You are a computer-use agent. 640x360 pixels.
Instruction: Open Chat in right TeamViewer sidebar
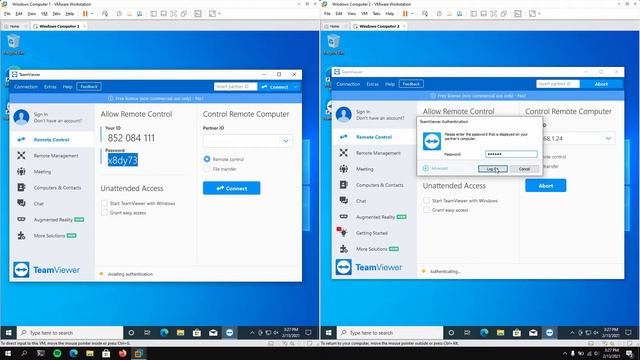click(x=361, y=201)
